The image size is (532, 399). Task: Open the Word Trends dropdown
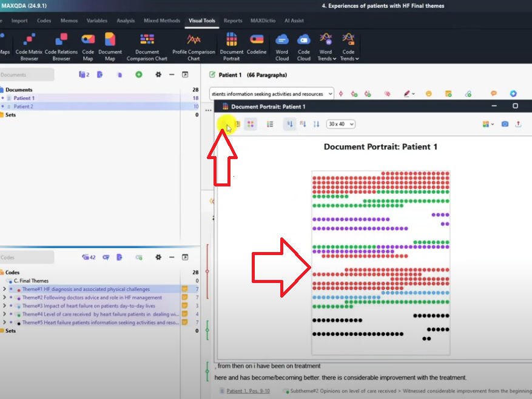point(326,47)
